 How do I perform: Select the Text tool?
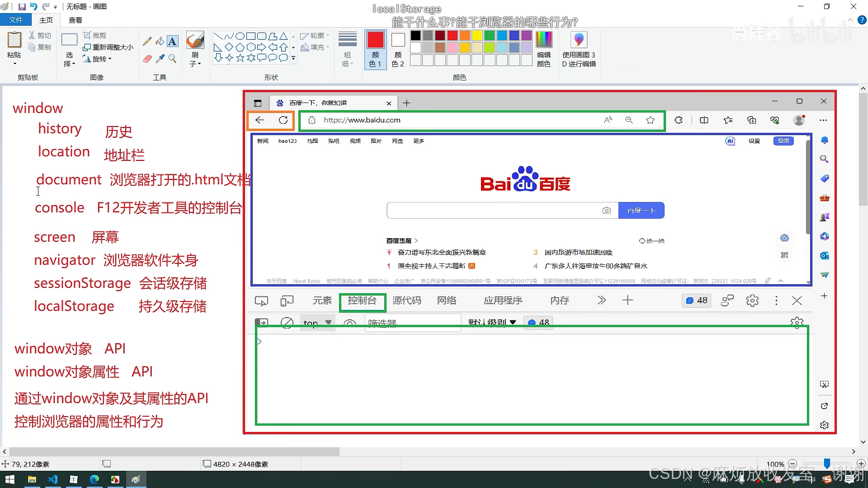coord(172,42)
